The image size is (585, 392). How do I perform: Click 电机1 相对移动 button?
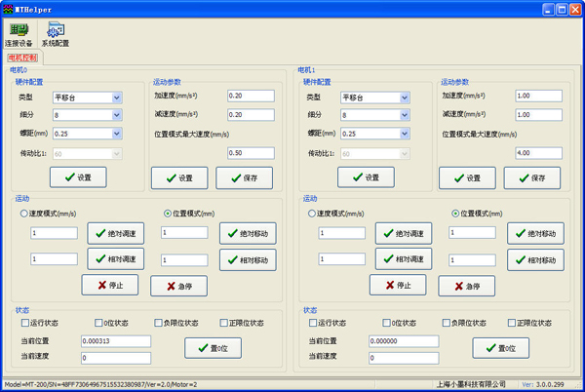[x=534, y=260]
